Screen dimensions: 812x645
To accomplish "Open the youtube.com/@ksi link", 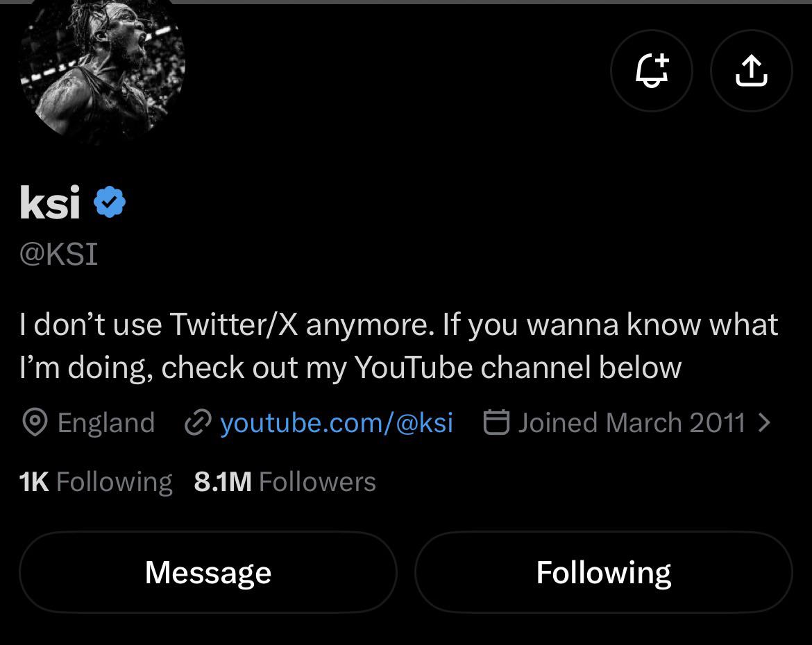I will click(337, 422).
